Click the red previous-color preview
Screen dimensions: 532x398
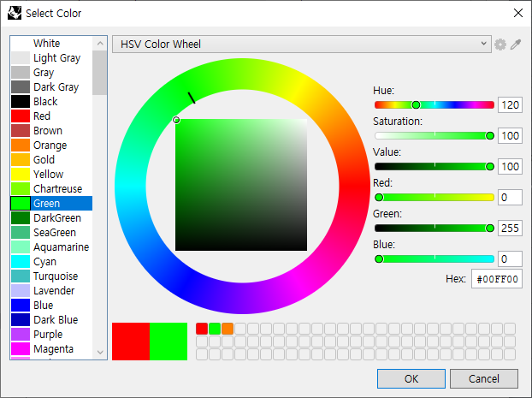(x=131, y=342)
